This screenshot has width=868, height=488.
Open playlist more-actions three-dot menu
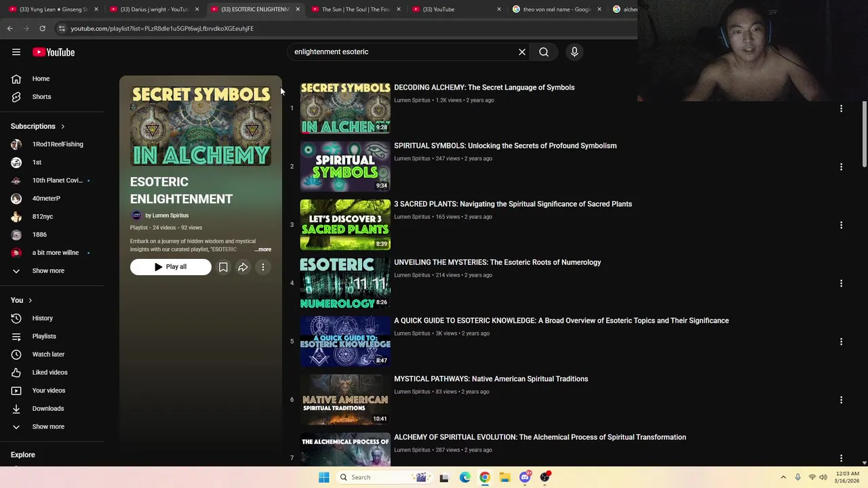pos(263,267)
